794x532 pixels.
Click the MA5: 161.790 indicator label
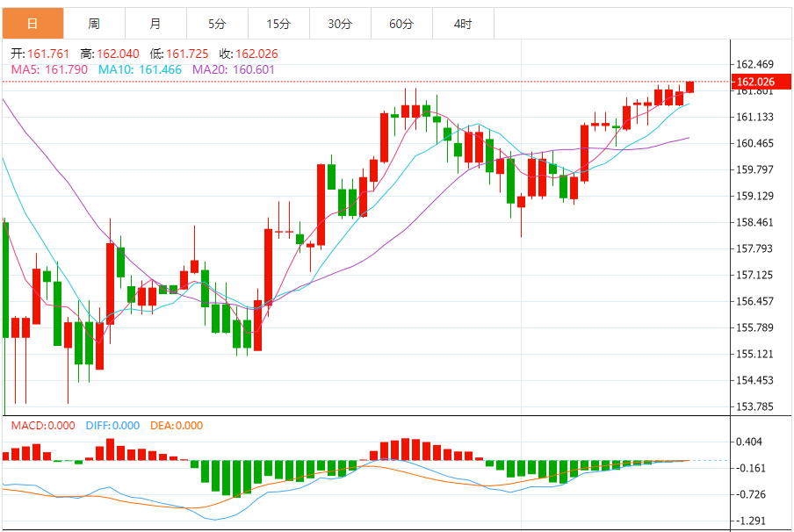49,69
